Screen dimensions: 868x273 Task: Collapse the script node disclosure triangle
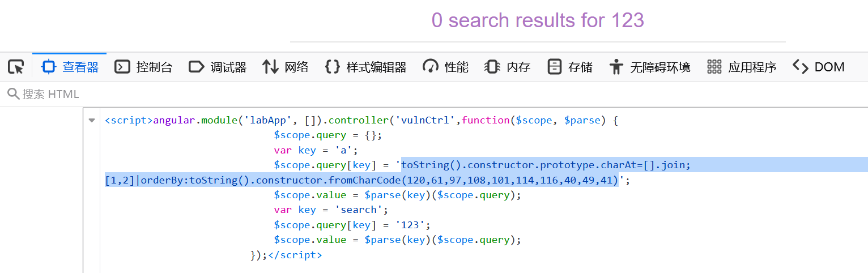(92, 121)
